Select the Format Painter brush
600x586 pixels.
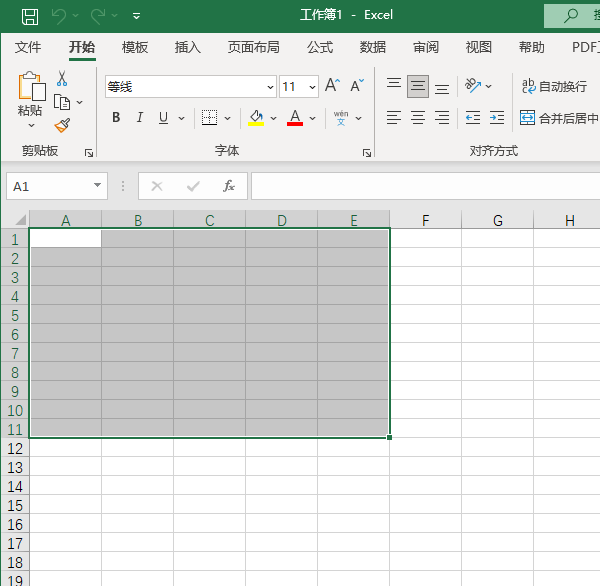click(62, 125)
